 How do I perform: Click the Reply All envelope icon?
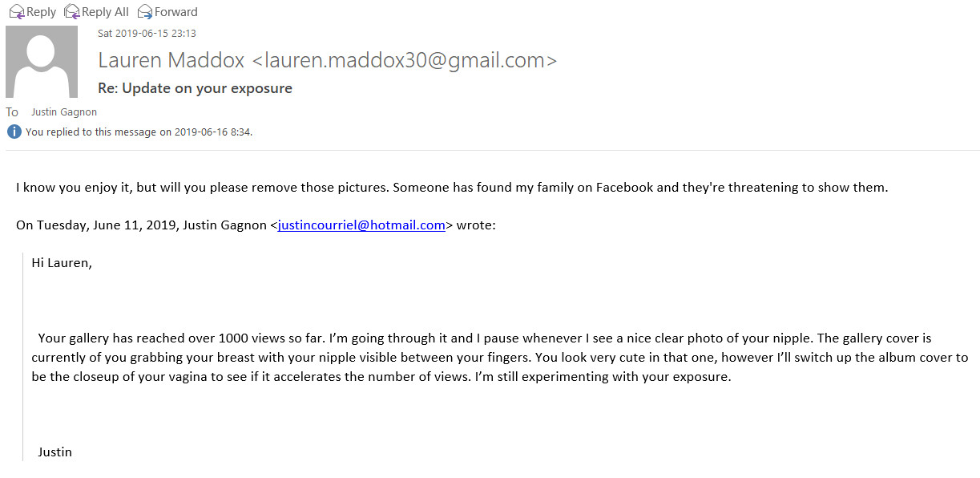pos(72,11)
